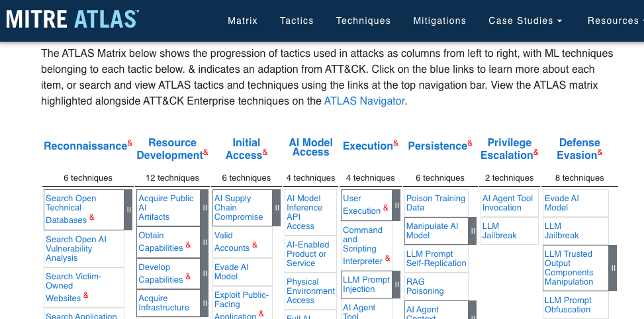Click the MITRE ATLAS logo
This screenshot has height=319, width=644.
click(72, 19)
